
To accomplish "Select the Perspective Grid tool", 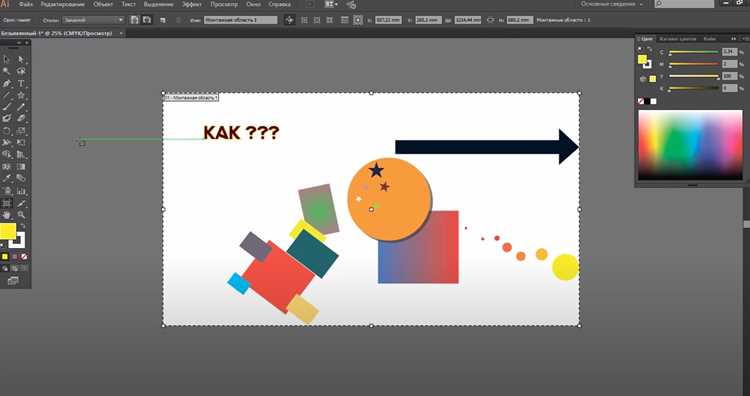I will (21, 154).
